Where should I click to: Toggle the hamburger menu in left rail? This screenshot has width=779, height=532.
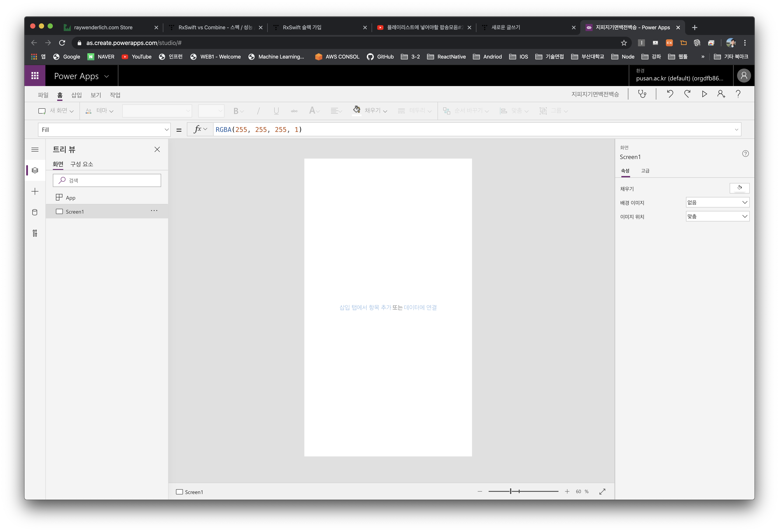click(x=35, y=150)
